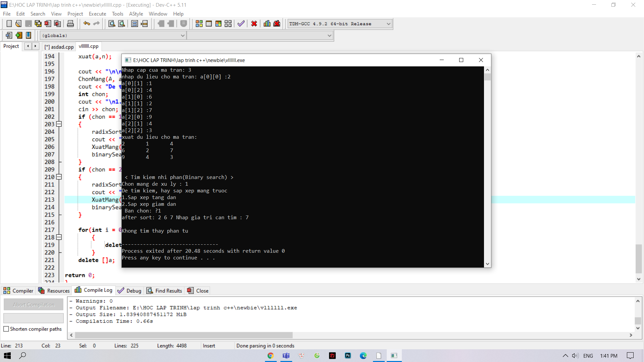Image resolution: width=644 pixels, height=362 pixels.
Task: Click the Undo arrow icon
Action: [87, 23]
